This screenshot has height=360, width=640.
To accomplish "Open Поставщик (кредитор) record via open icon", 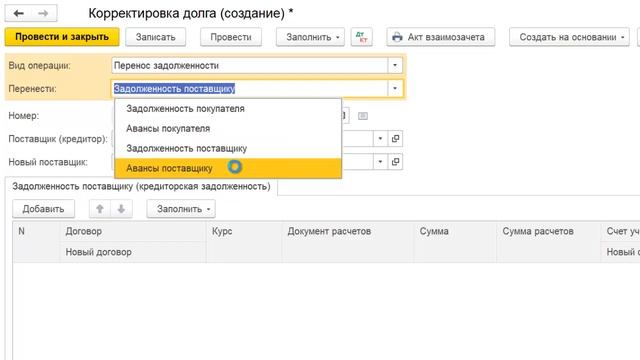I will [x=395, y=139].
